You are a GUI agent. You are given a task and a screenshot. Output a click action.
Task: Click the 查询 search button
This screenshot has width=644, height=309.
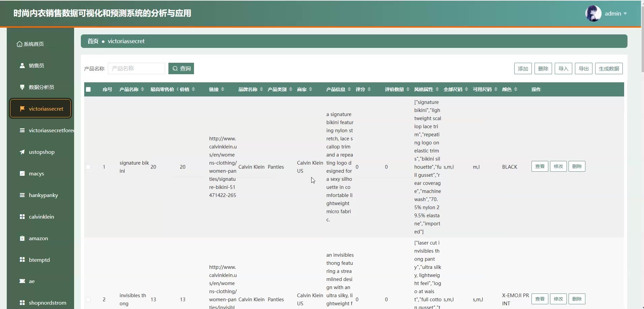coord(181,68)
